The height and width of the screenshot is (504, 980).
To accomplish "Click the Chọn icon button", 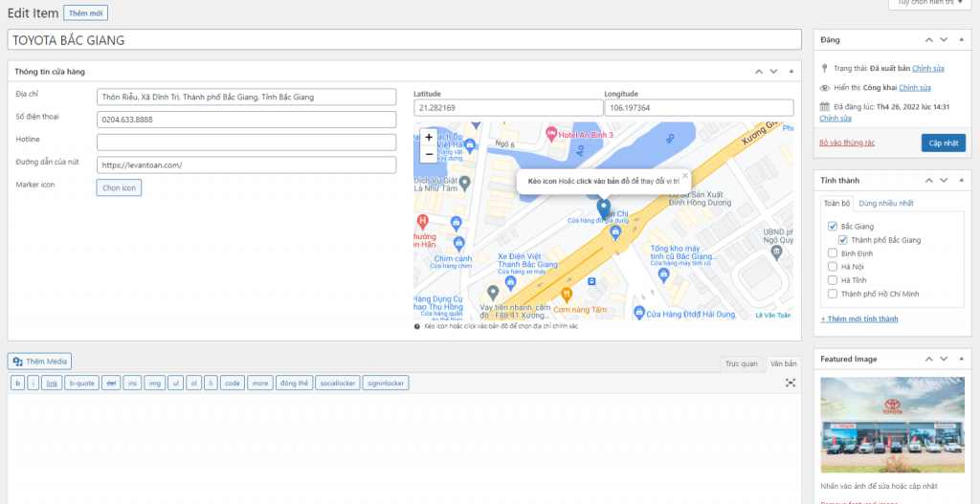I will pos(119,187).
